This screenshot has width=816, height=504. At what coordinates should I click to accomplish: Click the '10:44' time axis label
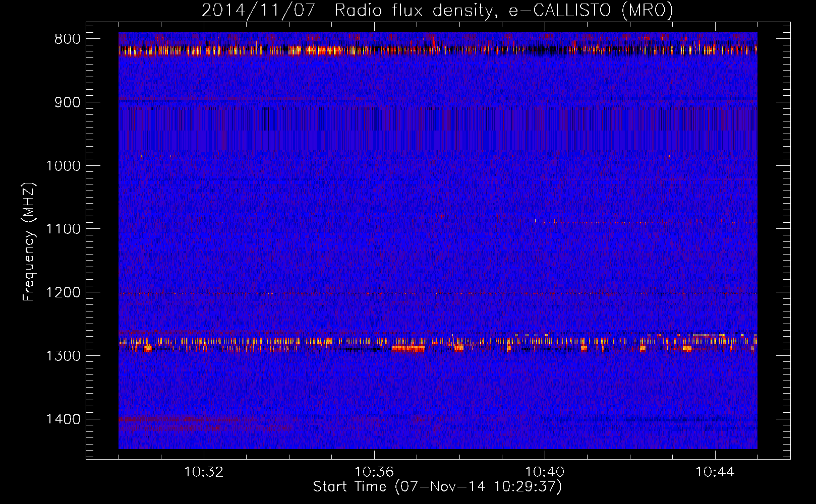coord(715,472)
